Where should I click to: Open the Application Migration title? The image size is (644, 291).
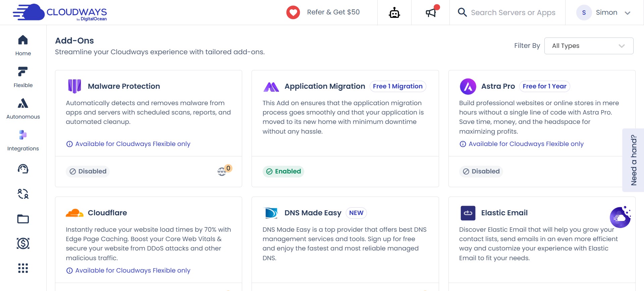point(325,86)
